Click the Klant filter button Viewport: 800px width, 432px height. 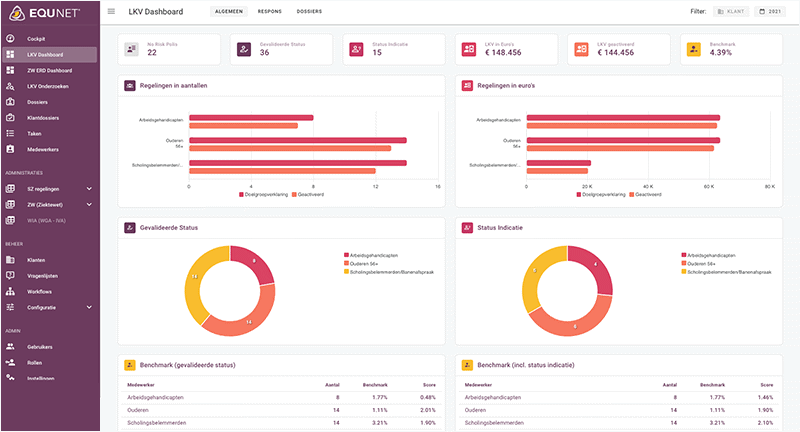pyautogui.click(x=731, y=11)
